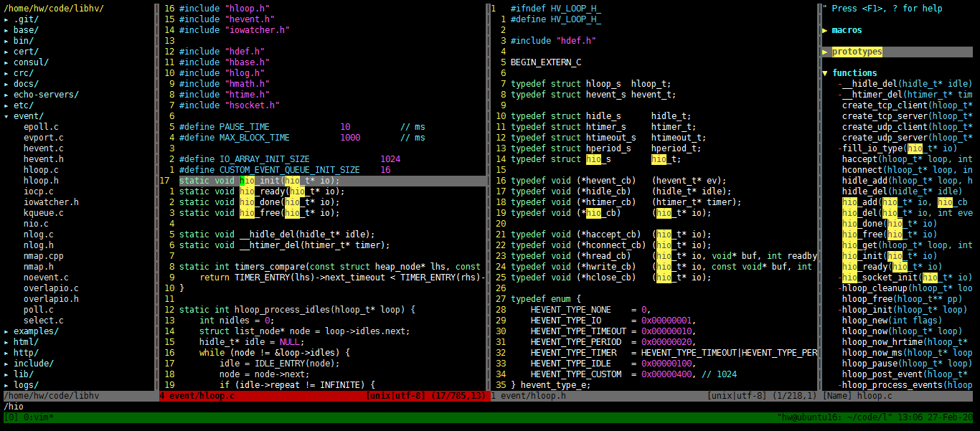Click the /home/hw/code/libhv/ root path
This screenshot has width=980, height=431.
[54, 9]
